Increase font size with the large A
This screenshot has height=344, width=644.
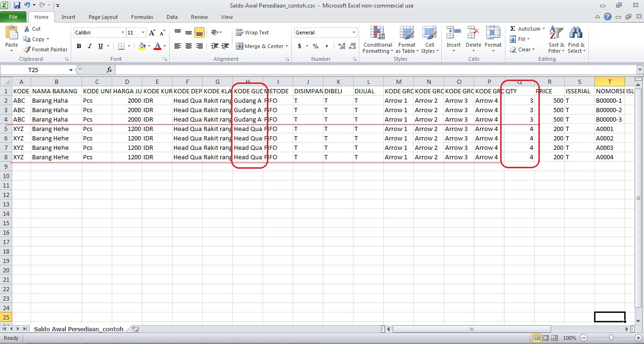click(x=152, y=33)
